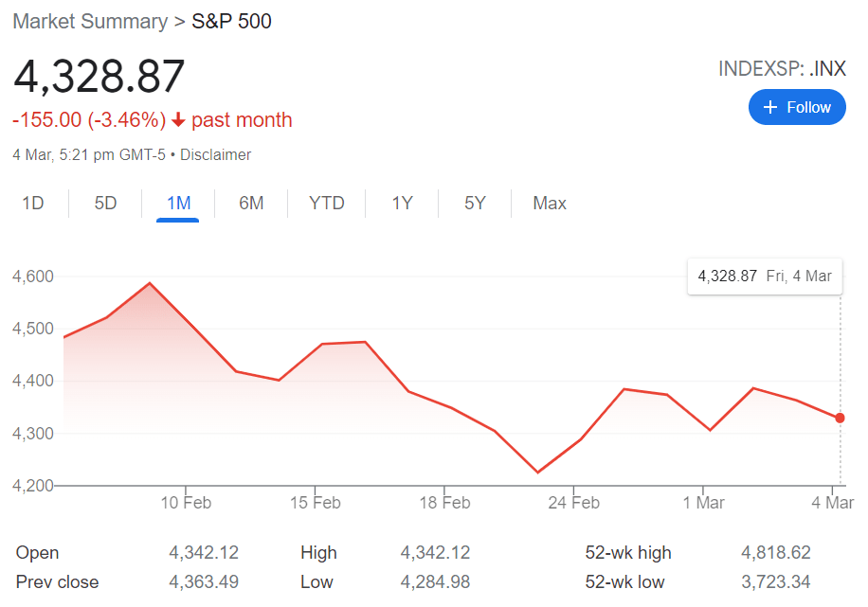Click the plus icon on Follow

(x=770, y=107)
